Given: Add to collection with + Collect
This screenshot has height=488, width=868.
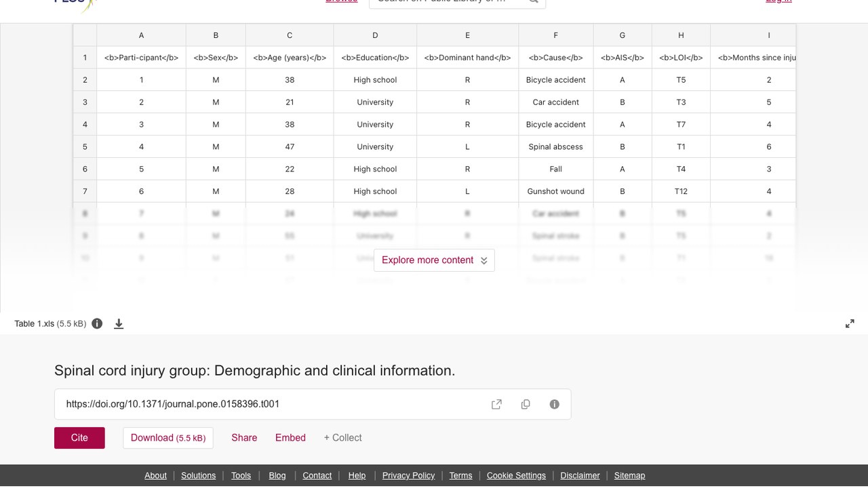Looking at the screenshot, I should (x=342, y=438).
